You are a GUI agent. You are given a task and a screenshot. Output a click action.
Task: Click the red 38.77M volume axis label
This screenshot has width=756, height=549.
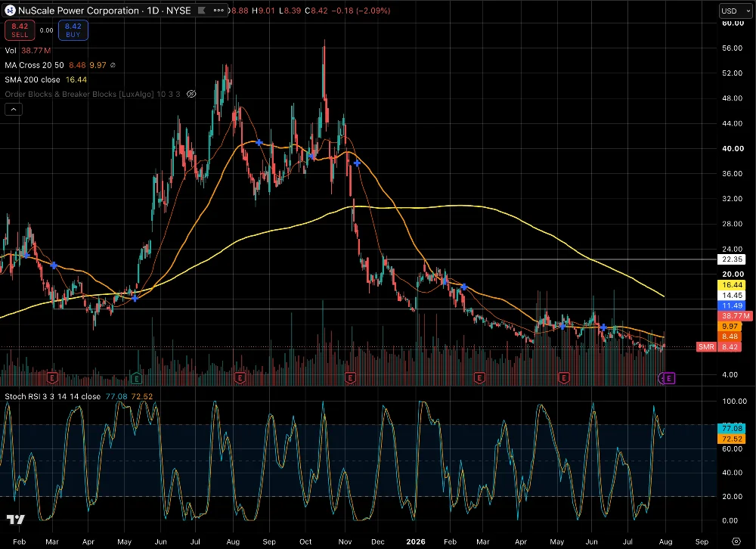(x=735, y=316)
